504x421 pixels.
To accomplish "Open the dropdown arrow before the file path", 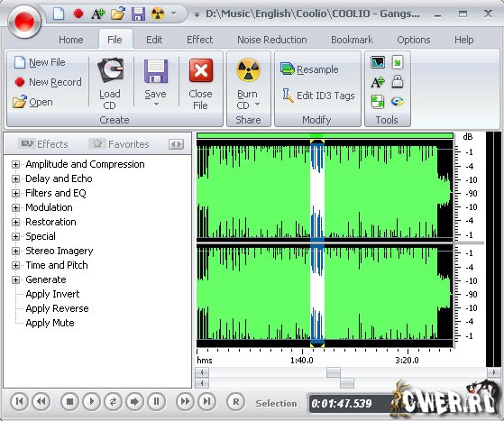I will coord(197,14).
